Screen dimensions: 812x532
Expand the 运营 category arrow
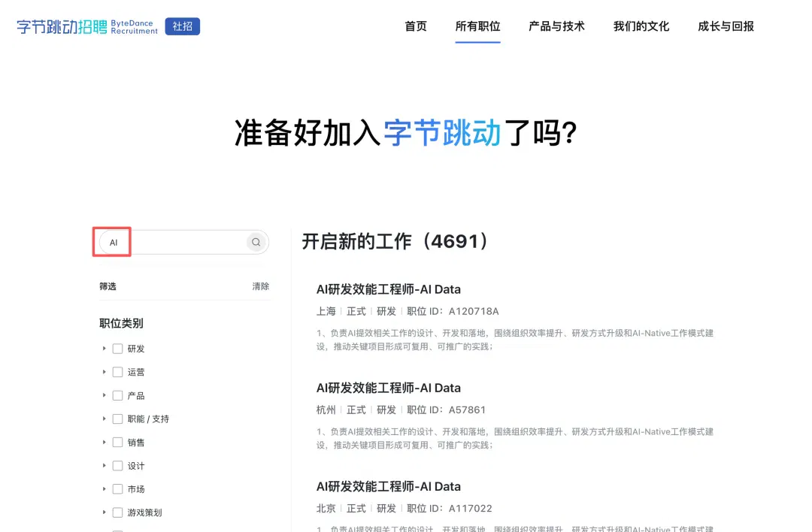pos(104,372)
